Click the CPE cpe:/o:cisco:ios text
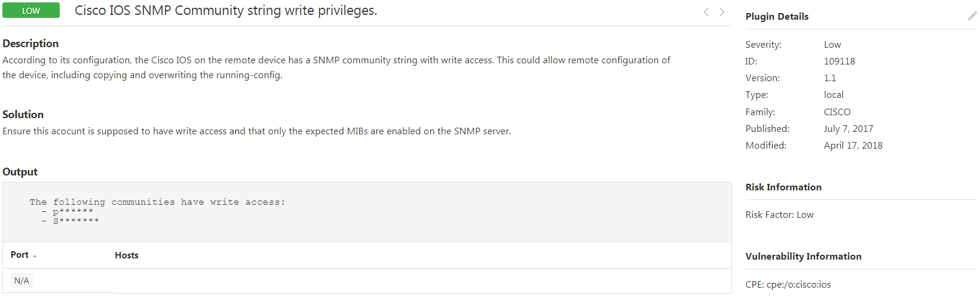The image size is (980, 296). click(x=788, y=285)
